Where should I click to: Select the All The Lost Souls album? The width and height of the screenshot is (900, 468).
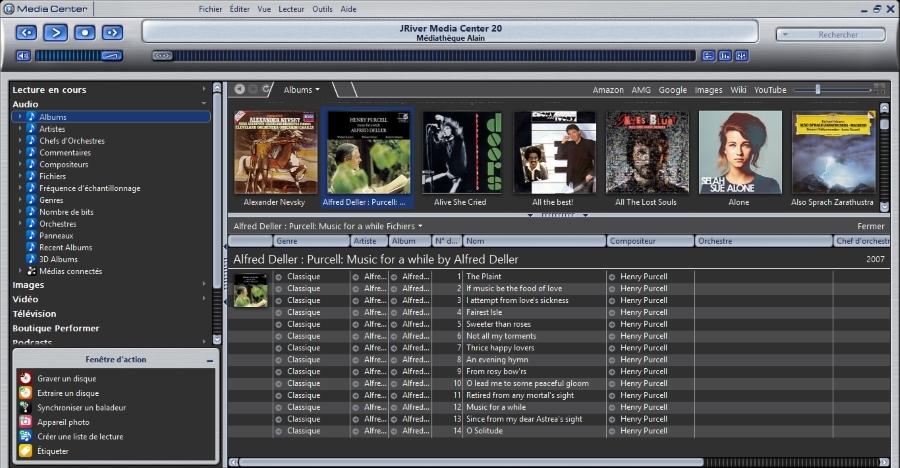[x=647, y=152]
